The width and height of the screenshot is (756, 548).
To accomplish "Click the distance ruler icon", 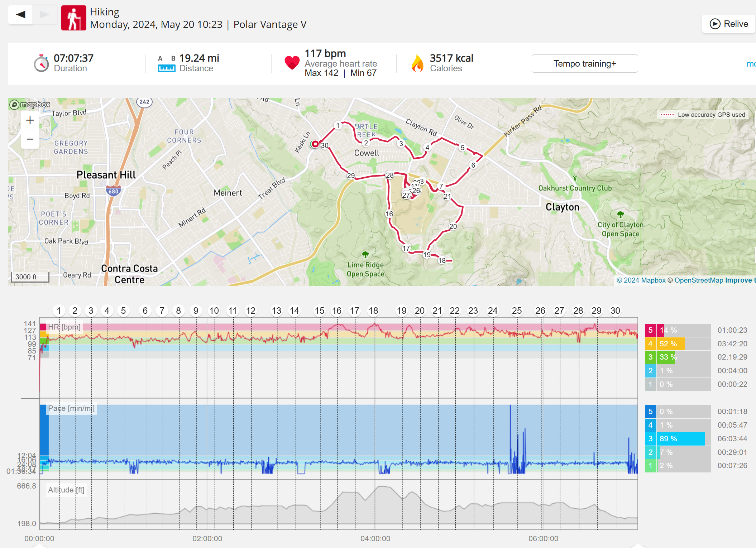I will coord(167,68).
